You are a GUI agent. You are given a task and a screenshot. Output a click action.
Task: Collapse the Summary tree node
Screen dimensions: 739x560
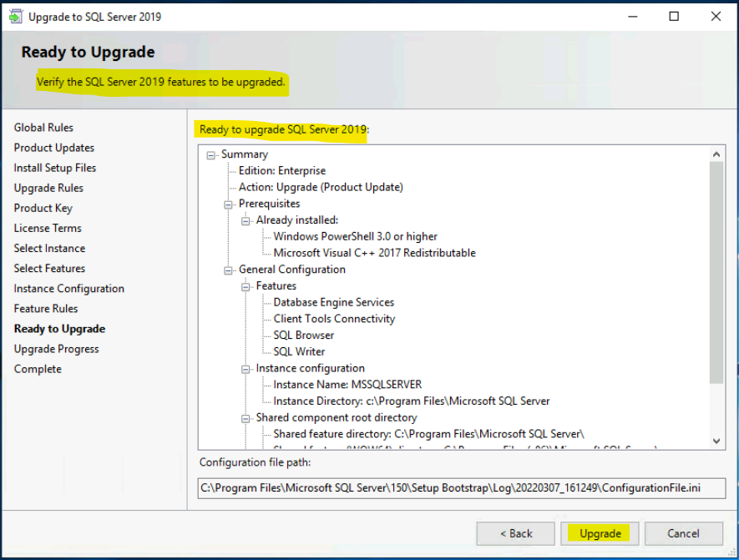tap(211, 155)
